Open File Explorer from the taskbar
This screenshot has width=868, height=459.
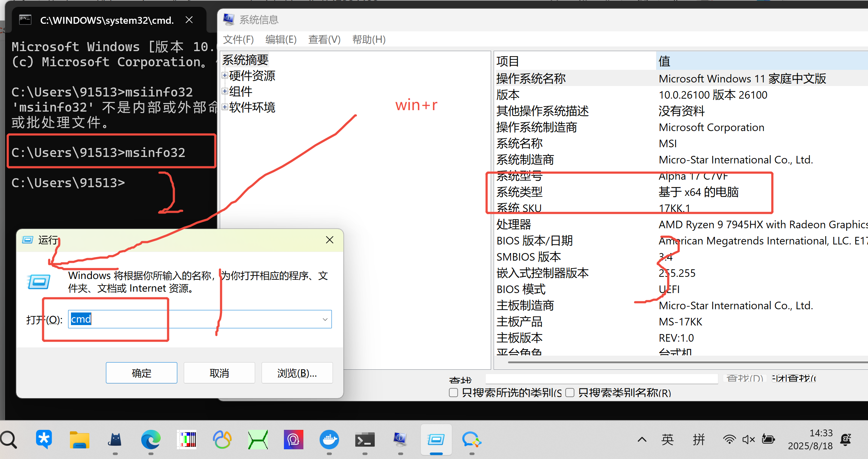pos(79,440)
